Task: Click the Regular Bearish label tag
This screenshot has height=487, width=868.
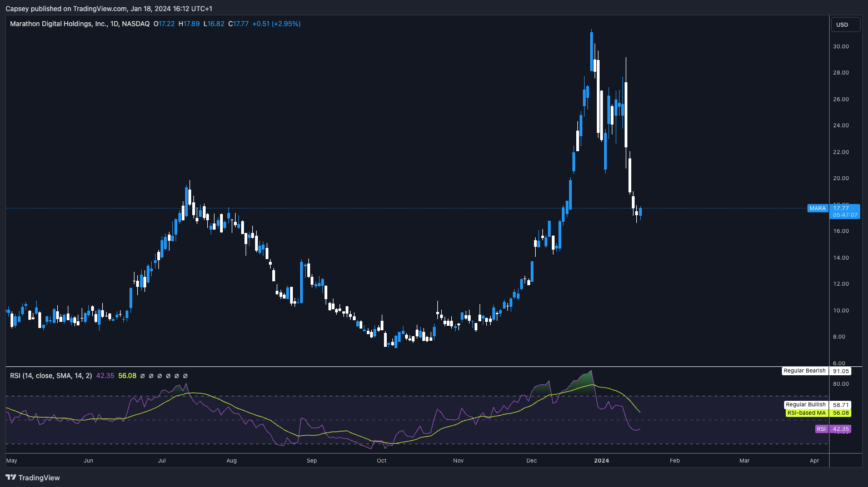Action: 805,371
